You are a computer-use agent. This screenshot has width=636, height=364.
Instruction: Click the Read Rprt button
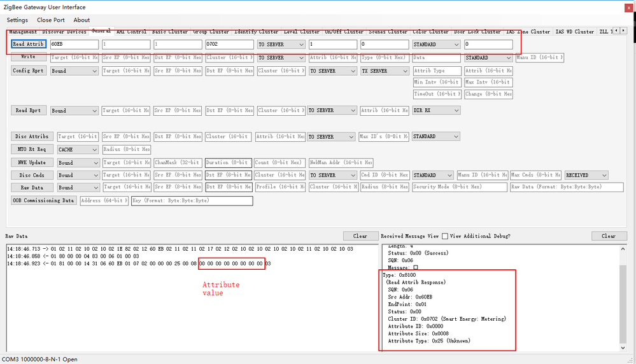[x=28, y=110]
